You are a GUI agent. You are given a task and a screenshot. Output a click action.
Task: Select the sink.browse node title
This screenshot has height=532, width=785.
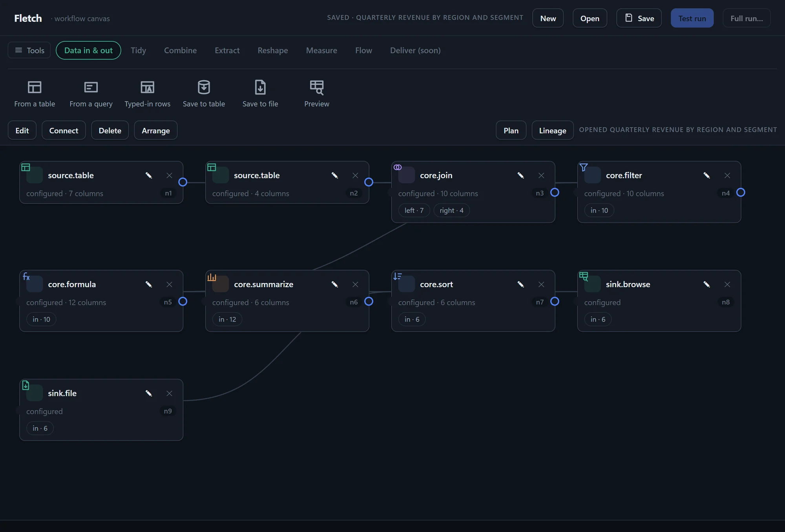pos(628,284)
